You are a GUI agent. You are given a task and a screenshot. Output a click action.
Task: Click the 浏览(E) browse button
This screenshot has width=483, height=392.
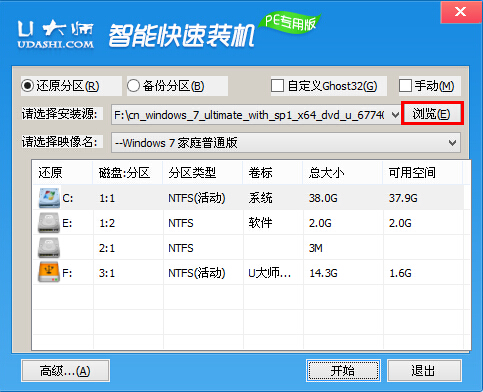point(432,114)
